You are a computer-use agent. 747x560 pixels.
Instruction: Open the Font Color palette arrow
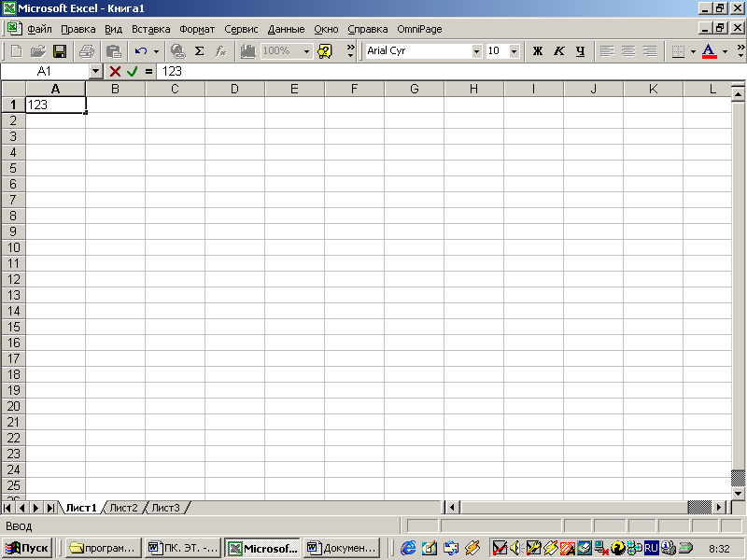pyautogui.click(x=726, y=51)
